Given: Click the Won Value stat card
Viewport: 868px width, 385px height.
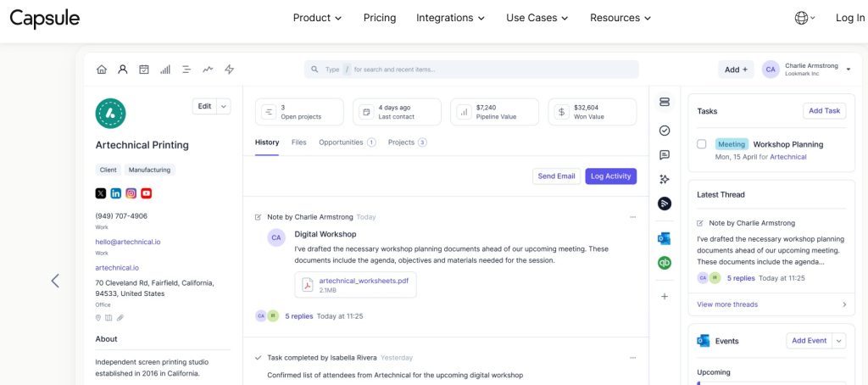Looking at the screenshot, I should 593,112.
